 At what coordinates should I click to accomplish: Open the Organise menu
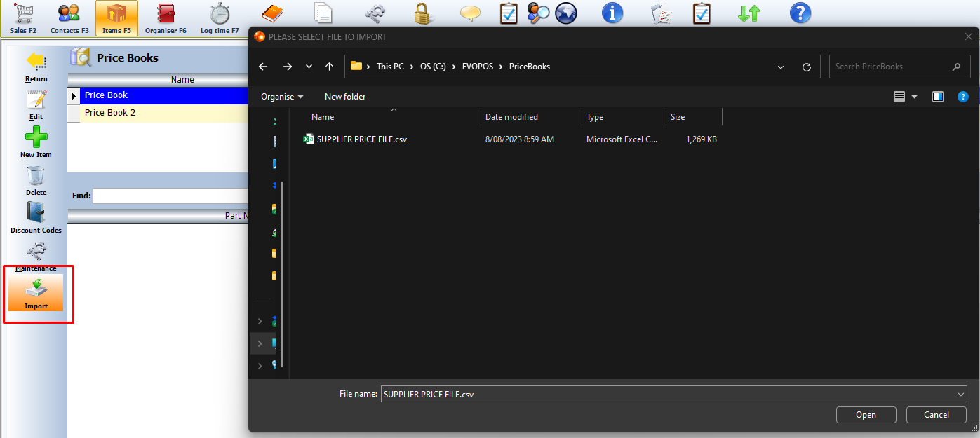(283, 97)
